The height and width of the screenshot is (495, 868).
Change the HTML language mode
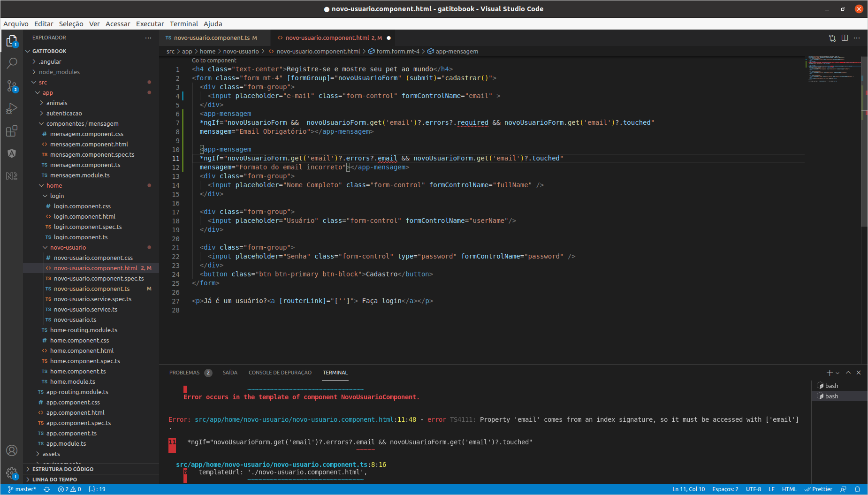pyautogui.click(x=789, y=489)
